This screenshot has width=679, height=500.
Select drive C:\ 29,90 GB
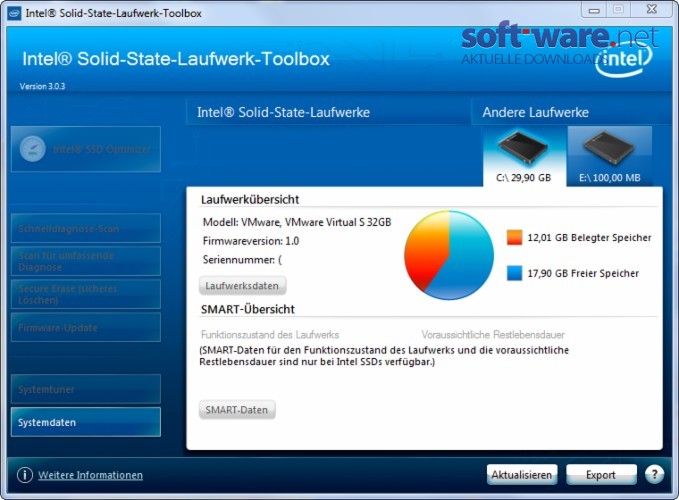[x=524, y=157]
